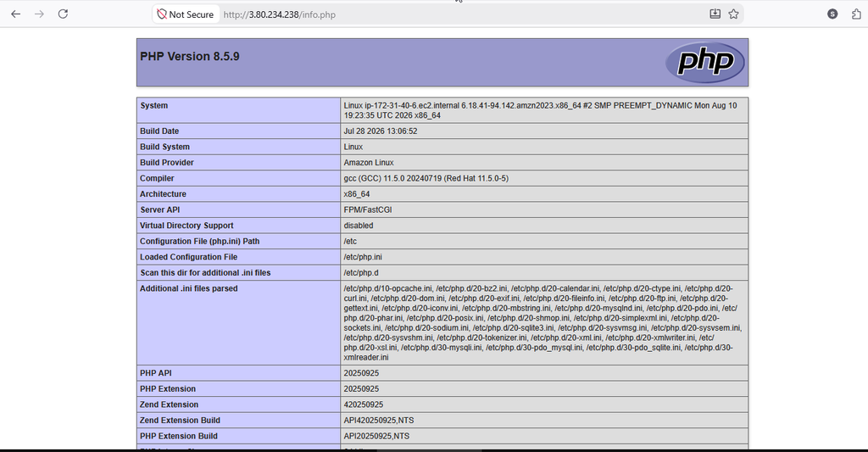Click the Compiler value gcc (GCC) 11.5.0
Screen dimensions: 868x452
point(426,178)
